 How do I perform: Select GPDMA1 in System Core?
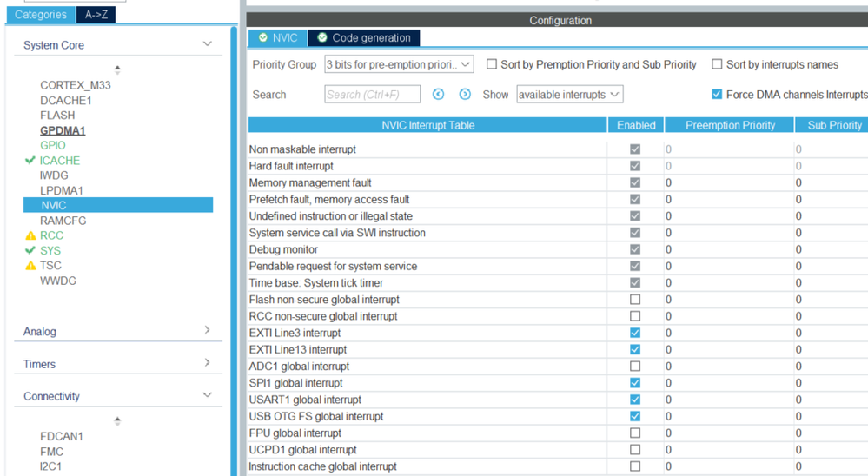[x=63, y=130]
